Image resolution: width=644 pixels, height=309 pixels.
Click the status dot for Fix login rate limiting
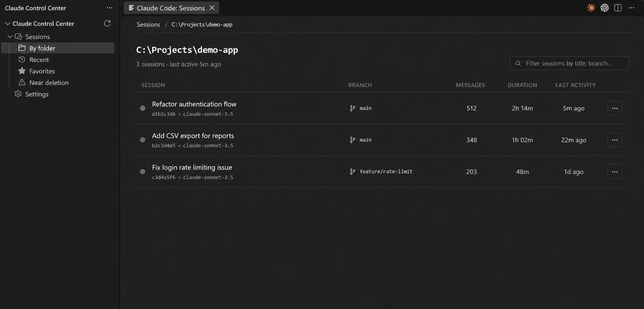pos(143,171)
